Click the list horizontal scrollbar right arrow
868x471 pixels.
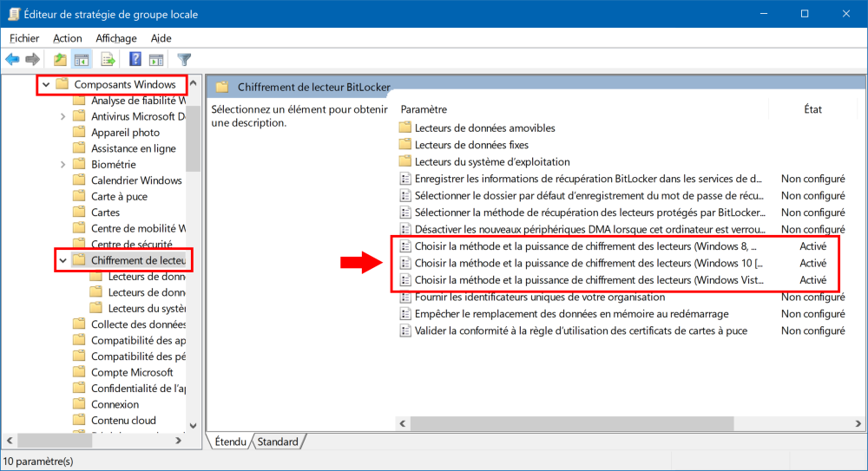point(858,423)
